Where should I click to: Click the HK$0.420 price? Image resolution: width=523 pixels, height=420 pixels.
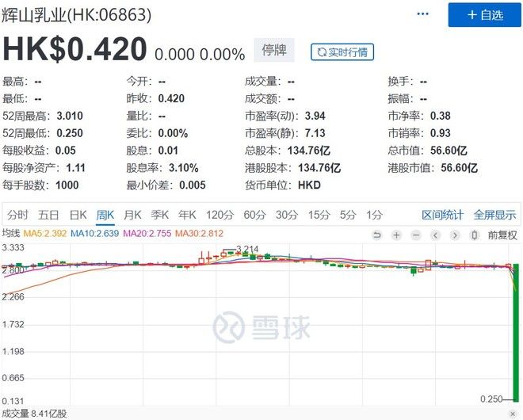point(74,49)
